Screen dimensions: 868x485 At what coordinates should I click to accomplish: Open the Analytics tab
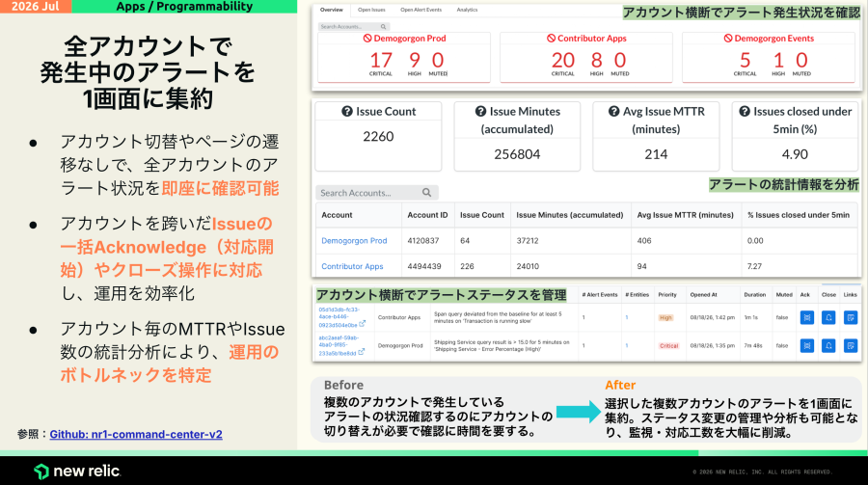467,10
